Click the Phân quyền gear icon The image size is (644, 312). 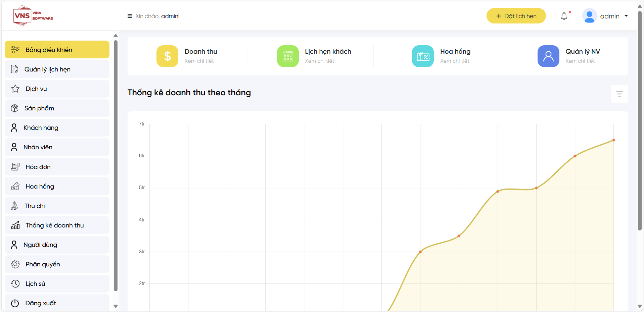15,264
